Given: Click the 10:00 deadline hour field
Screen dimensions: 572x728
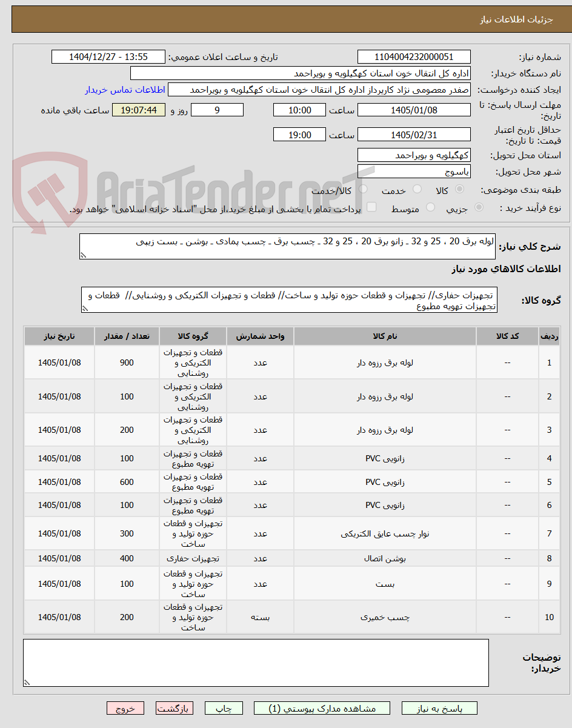Looking at the screenshot, I should [x=299, y=110].
